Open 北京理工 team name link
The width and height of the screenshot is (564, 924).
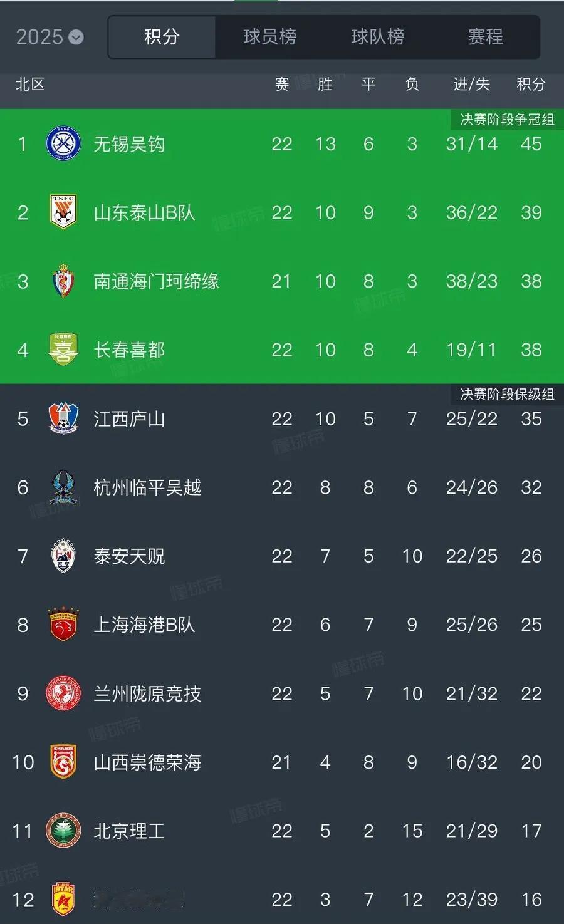click(x=129, y=831)
